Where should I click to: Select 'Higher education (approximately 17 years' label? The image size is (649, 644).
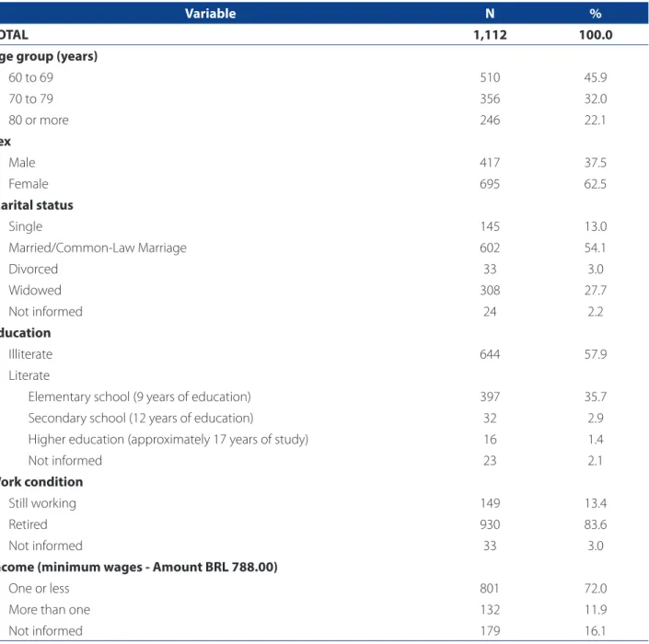click(168, 440)
